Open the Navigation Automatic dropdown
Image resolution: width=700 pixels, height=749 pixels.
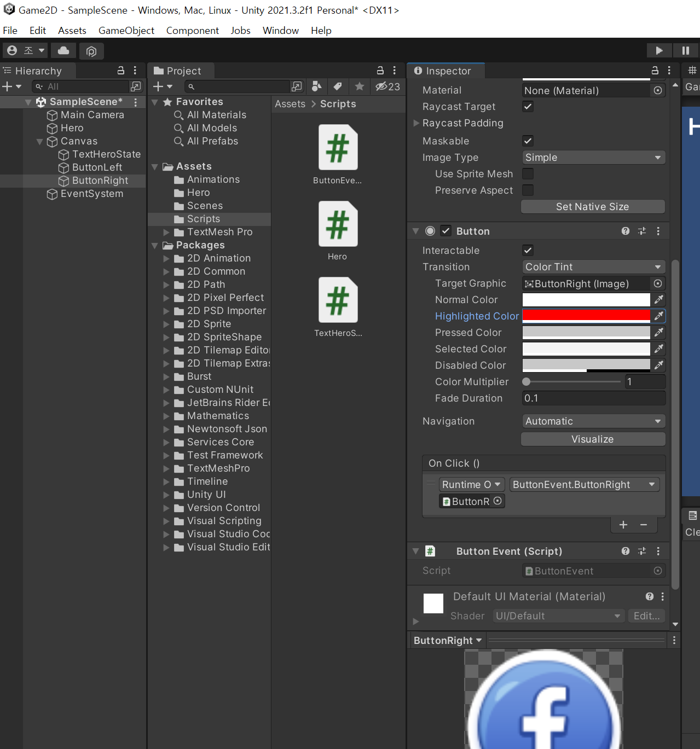click(594, 421)
